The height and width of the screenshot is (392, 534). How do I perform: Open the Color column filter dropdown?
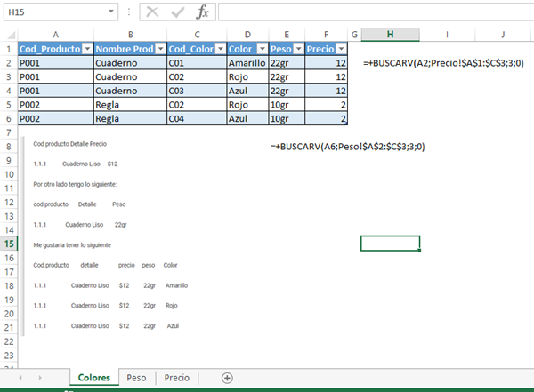pyautogui.click(x=262, y=49)
